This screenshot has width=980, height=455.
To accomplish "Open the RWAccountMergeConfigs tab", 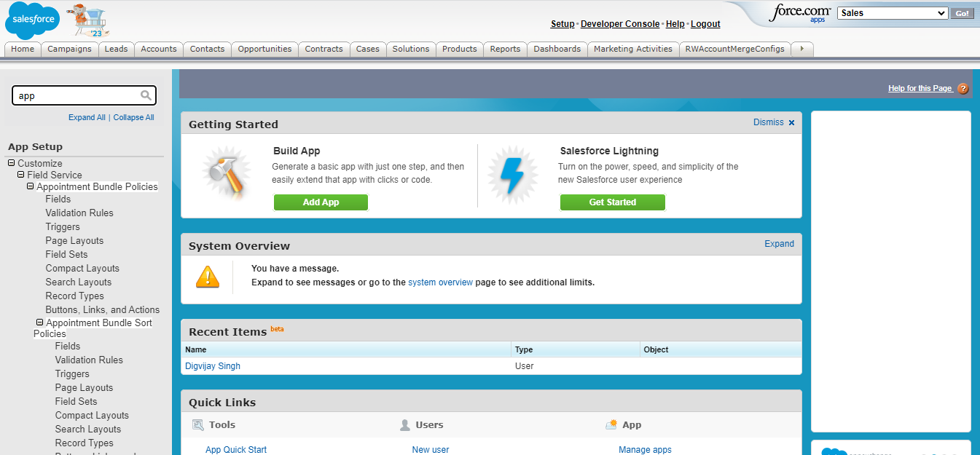I will click(x=735, y=49).
